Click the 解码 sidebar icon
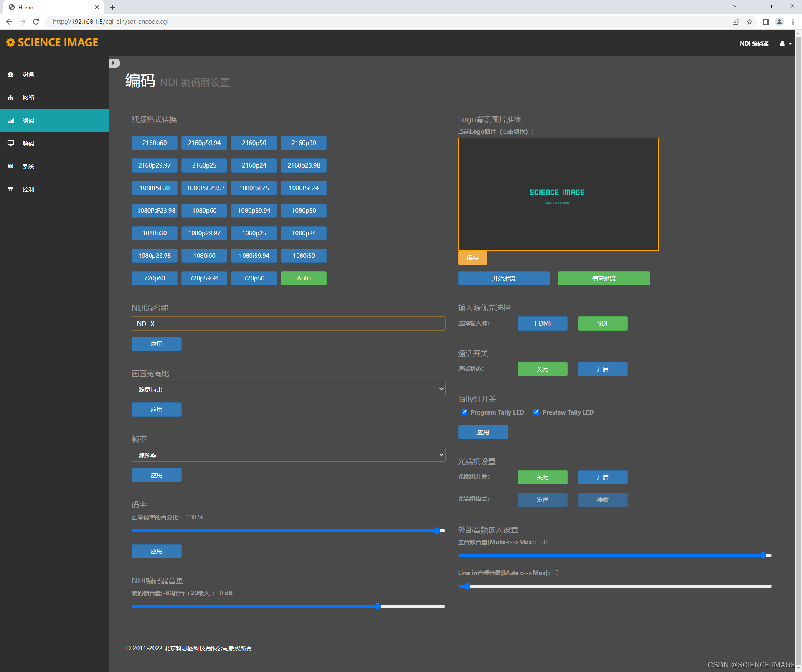 (11, 142)
